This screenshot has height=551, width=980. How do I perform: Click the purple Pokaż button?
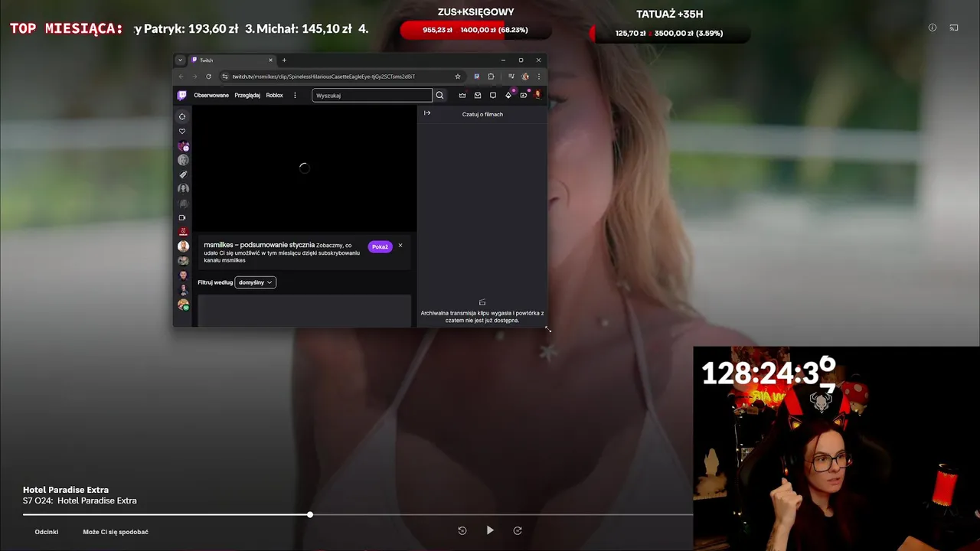(x=380, y=246)
